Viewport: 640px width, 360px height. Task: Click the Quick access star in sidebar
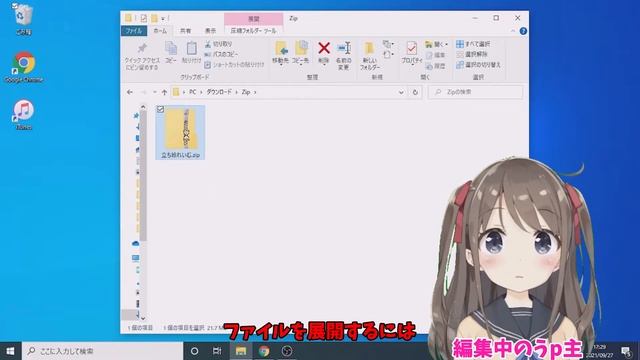tap(136, 116)
